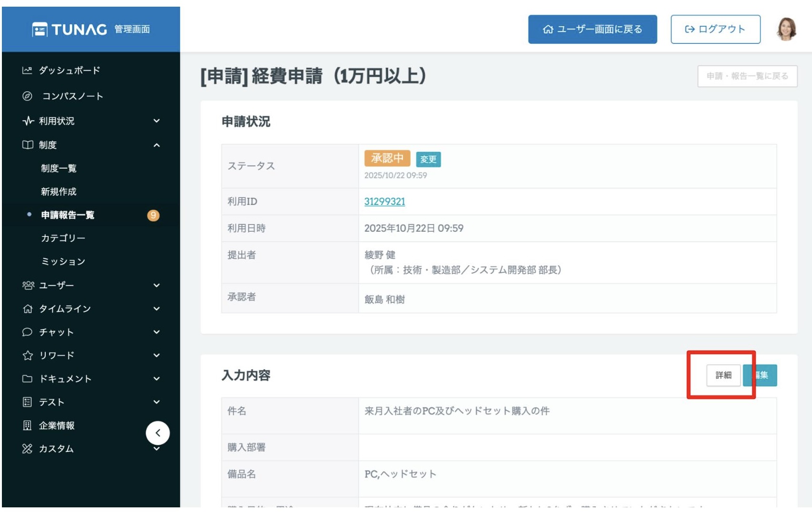Click the Dashboard chart icon in sidebar
Image resolution: width=812 pixels, height=515 pixels.
[27, 71]
